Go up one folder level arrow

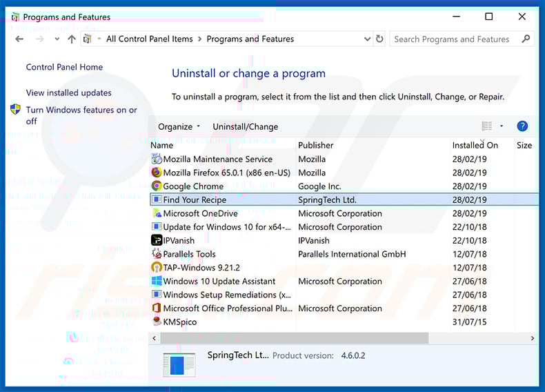72,39
